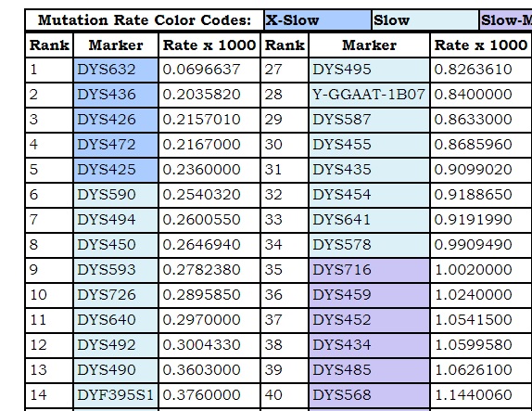This screenshot has height=411, width=532.
Task: Click the Y-GGAAT-1B07 marker cell
Action: point(369,95)
